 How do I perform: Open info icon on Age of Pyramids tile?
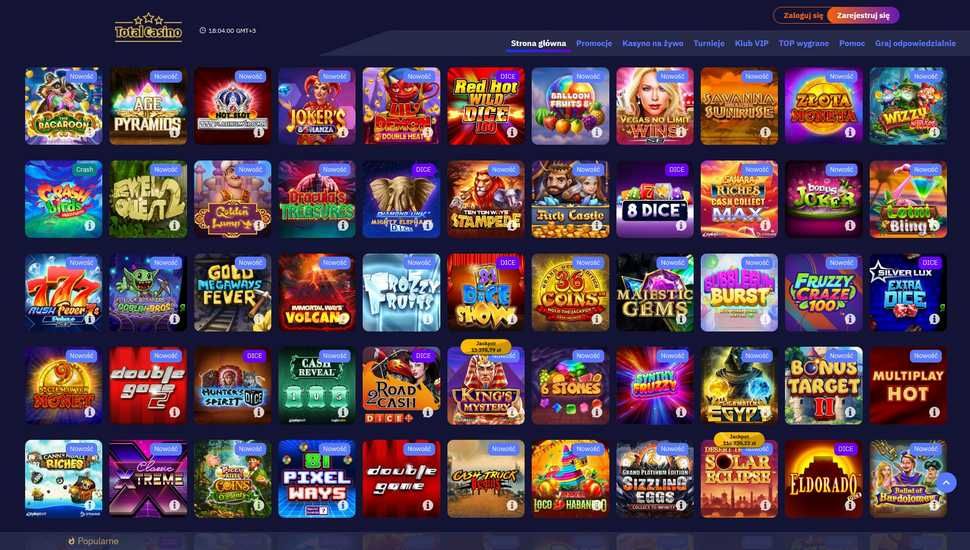(x=174, y=132)
